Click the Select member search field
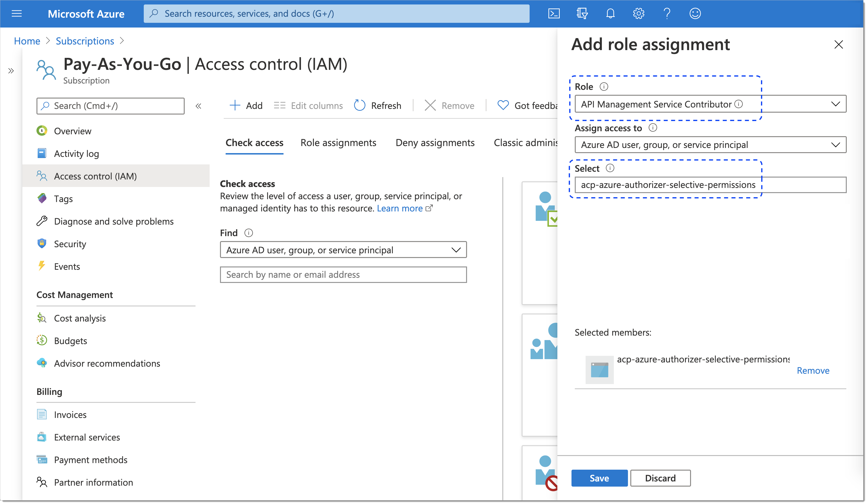This screenshot has height=504, width=867. (x=711, y=185)
